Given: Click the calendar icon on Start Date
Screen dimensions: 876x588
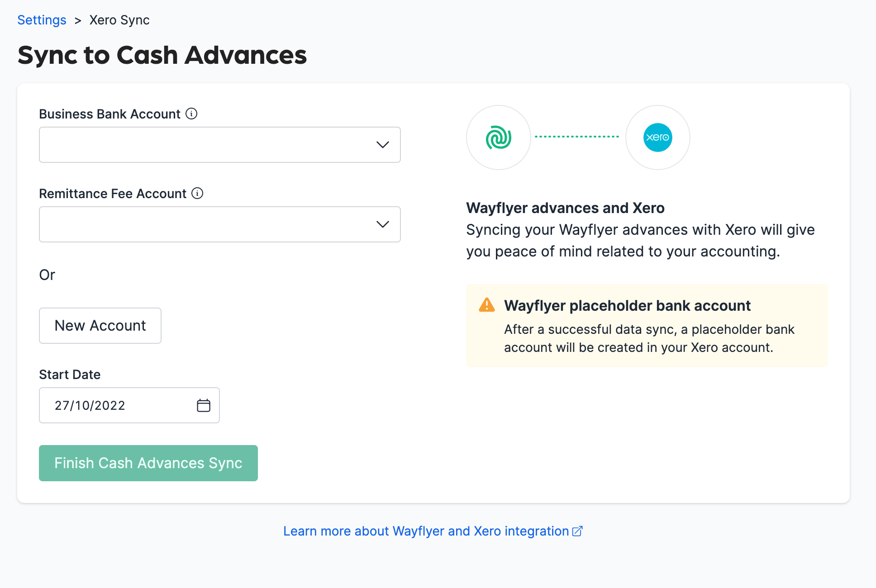Looking at the screenshot, I should 204,405.
